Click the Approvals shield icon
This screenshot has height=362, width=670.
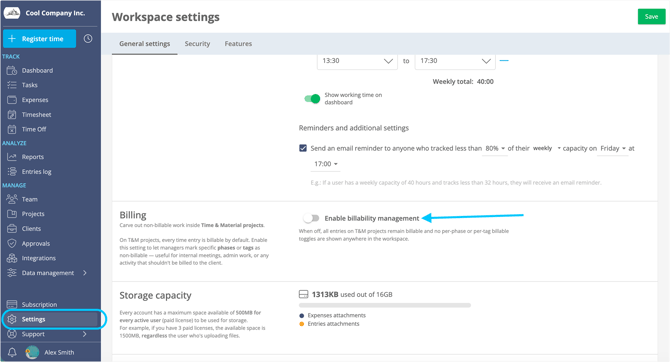pyautogui.click(x=12, y=243)
